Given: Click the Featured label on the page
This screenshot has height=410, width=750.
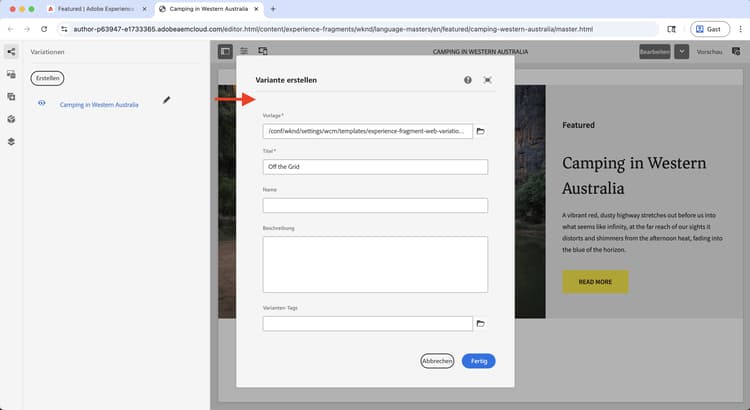Looking at the screenshot, I should [x=578, y=125].
